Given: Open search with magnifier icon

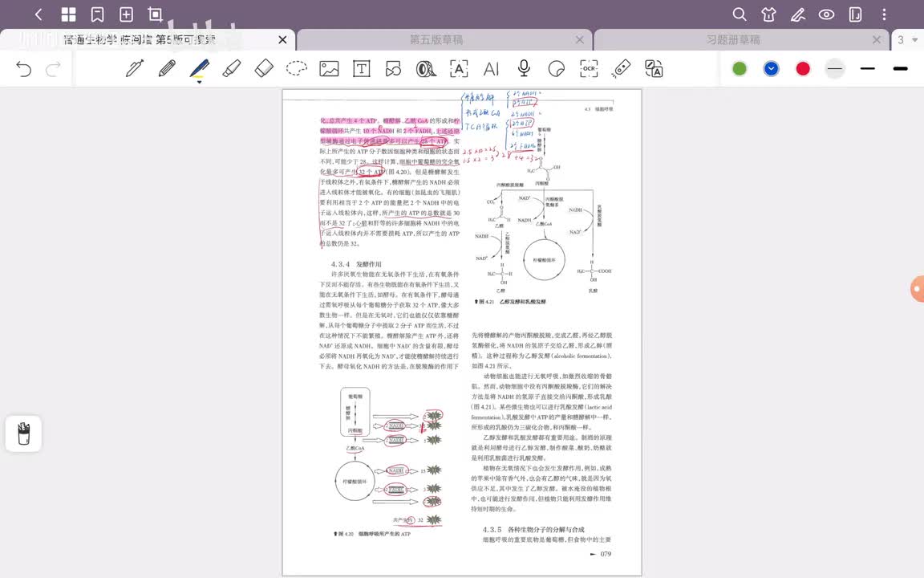Looking at the screenshot, I should [x=739, y=14].
